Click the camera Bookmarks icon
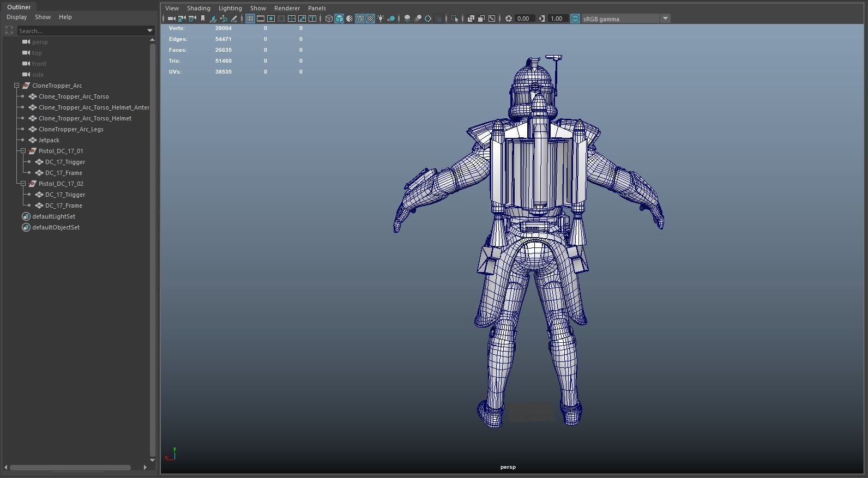The image size is (868, 478). point(203,19)
